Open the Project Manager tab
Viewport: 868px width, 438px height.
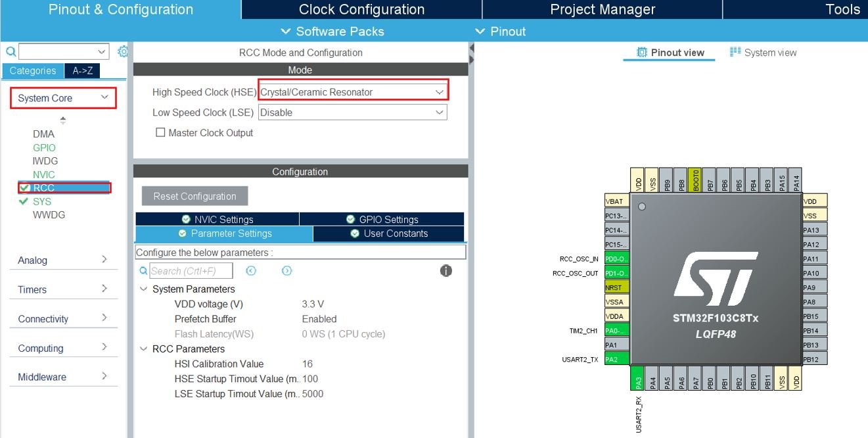[x=603, y=9]
